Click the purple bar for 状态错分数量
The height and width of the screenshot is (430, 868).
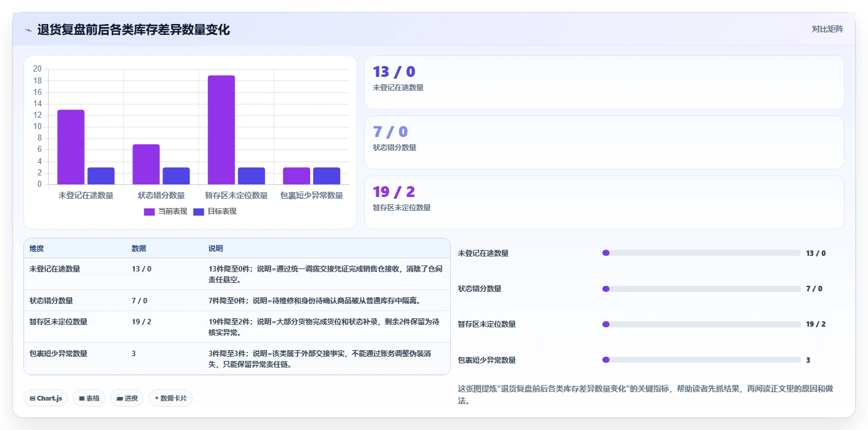tap(146, 165)
